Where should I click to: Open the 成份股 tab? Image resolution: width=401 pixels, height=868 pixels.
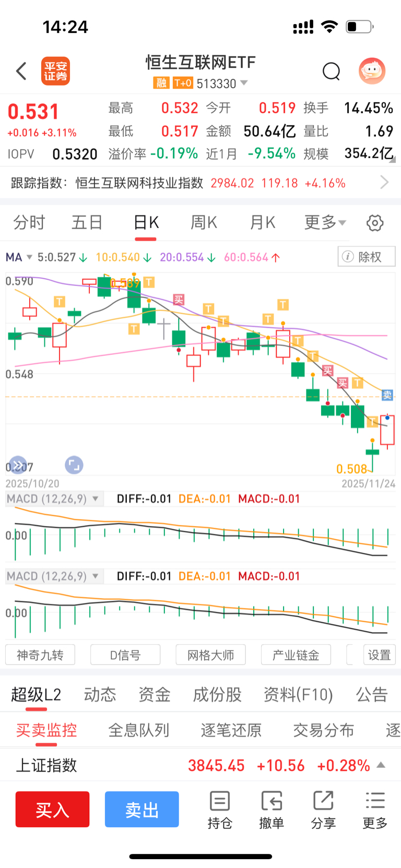point(217,695)
